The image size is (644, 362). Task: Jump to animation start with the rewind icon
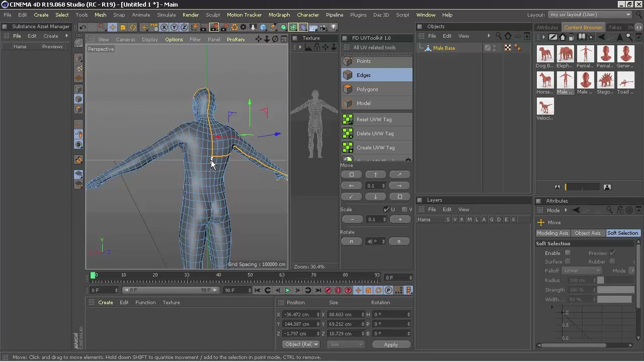(x=258, y=290)
